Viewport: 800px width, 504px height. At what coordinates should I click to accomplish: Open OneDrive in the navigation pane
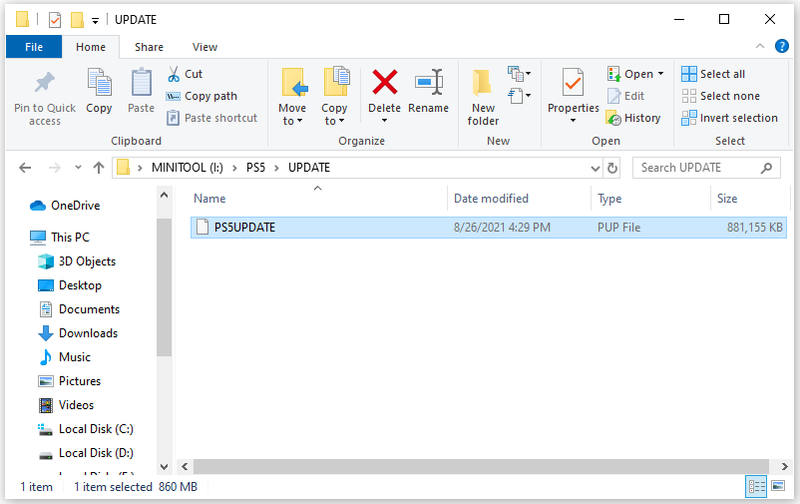point(65,206)
